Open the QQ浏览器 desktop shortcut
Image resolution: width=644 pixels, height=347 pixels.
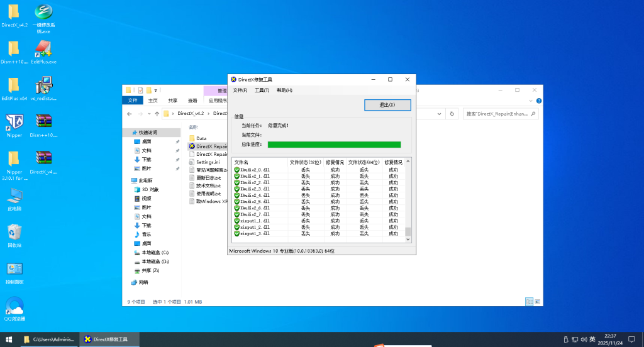[14, 306]
